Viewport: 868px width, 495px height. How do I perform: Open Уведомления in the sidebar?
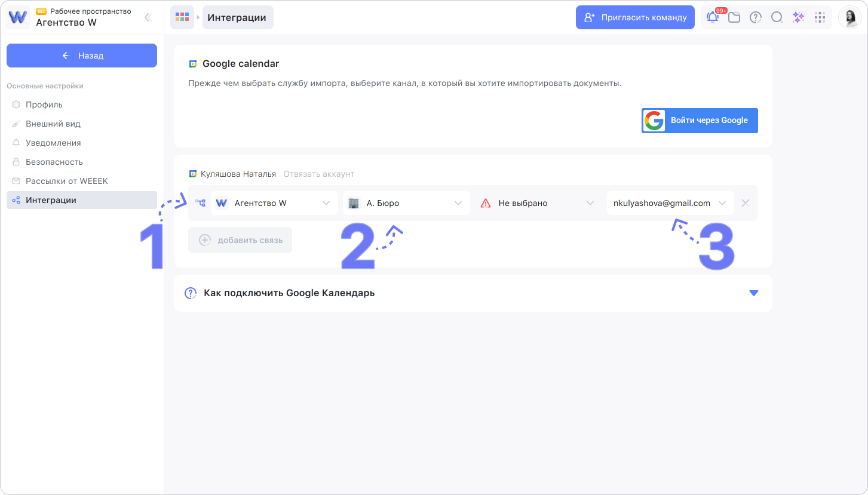click(53, 143)
